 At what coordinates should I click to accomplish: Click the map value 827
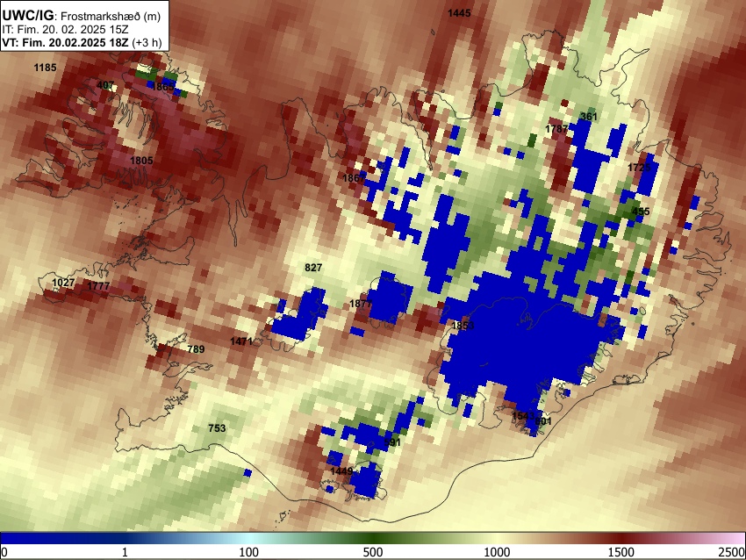point(313,268)
